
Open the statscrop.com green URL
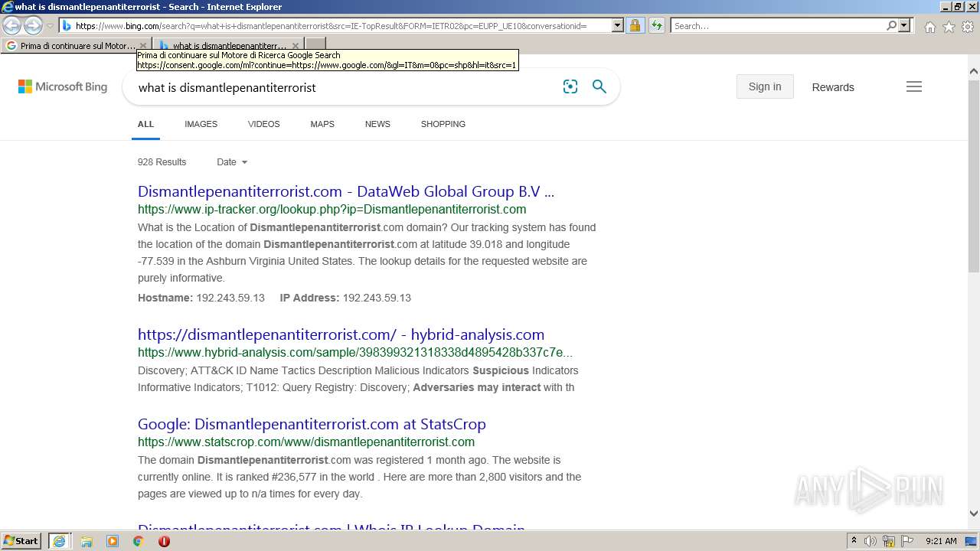(x=306, y=442)
